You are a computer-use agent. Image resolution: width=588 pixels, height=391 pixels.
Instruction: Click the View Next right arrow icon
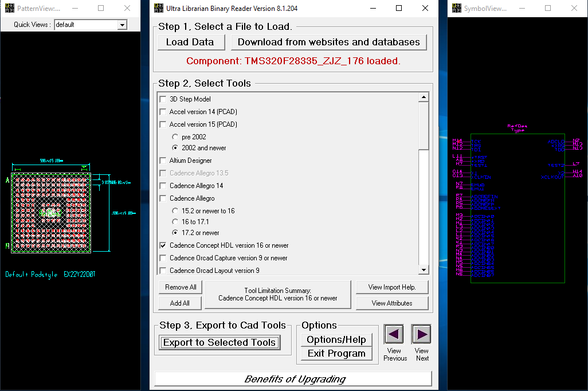[421, 334]
